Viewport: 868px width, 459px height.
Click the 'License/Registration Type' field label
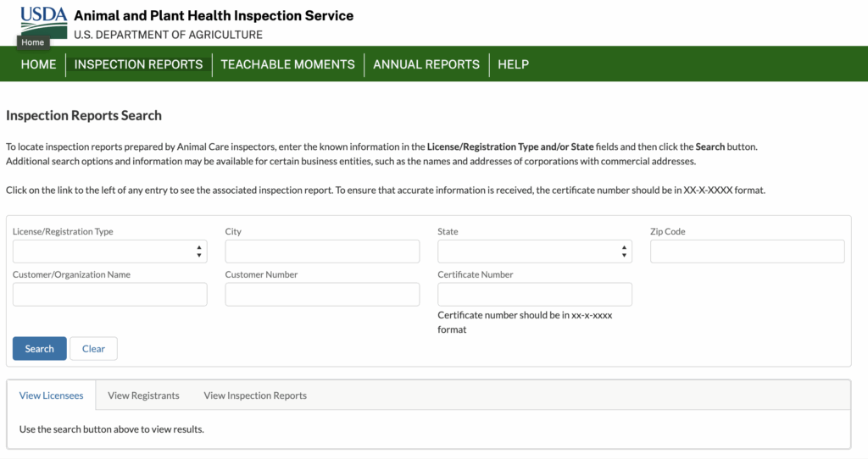[63, 232]
